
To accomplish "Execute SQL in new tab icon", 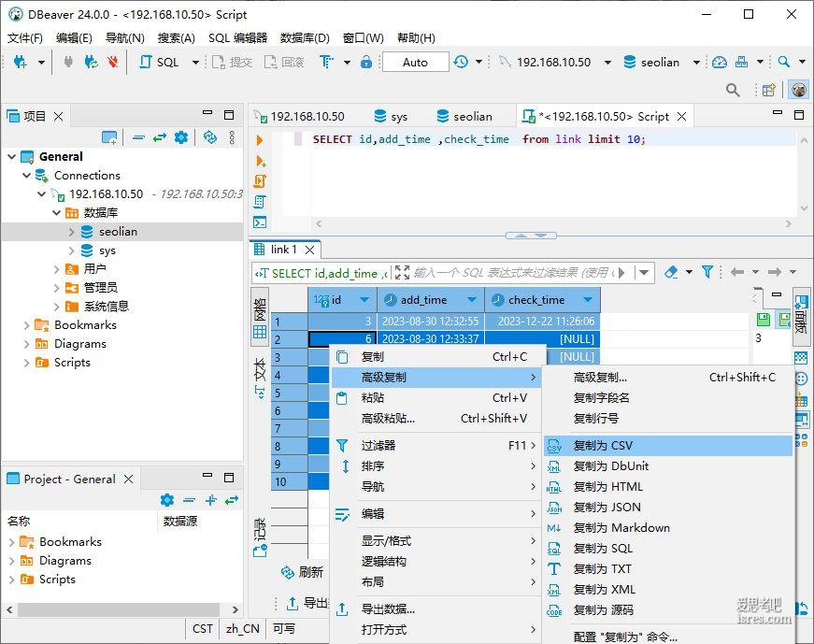I will (261, 161).
